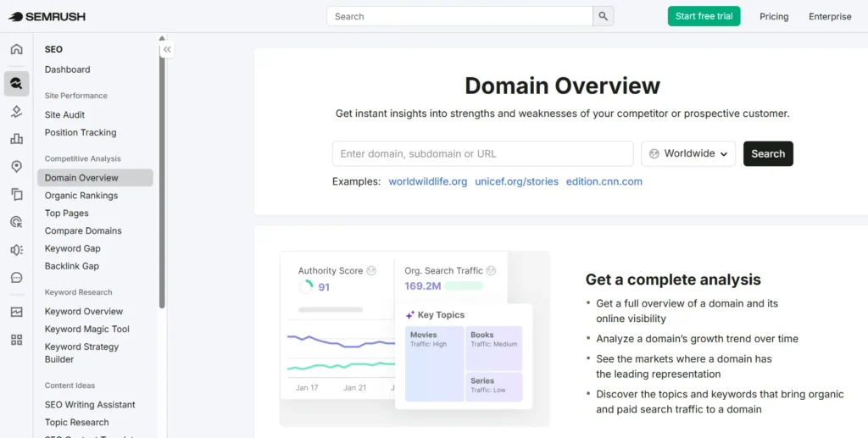
Task: Open the Local location pin icon
Action: (x=17, y=166)
